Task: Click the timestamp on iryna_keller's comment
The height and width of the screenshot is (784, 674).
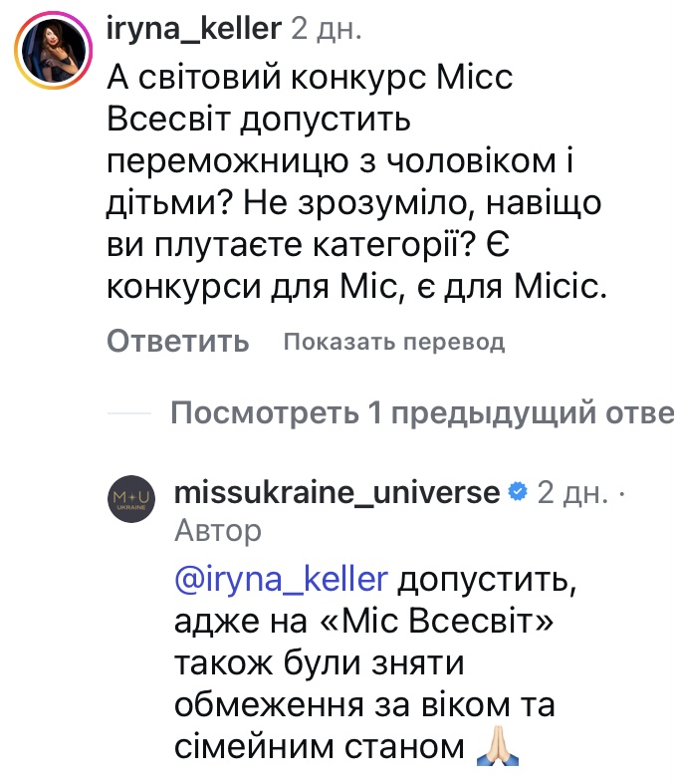Action: click(327, 29)
